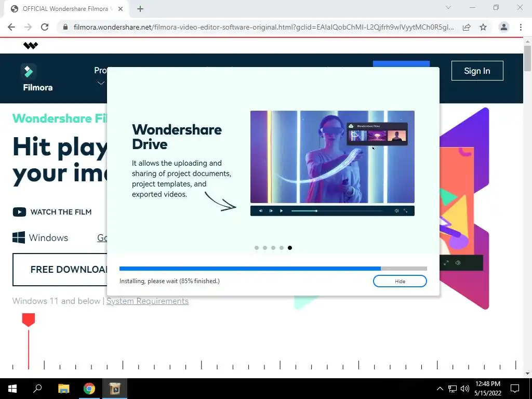Open the installer taskbar icon

pos(115,389)
